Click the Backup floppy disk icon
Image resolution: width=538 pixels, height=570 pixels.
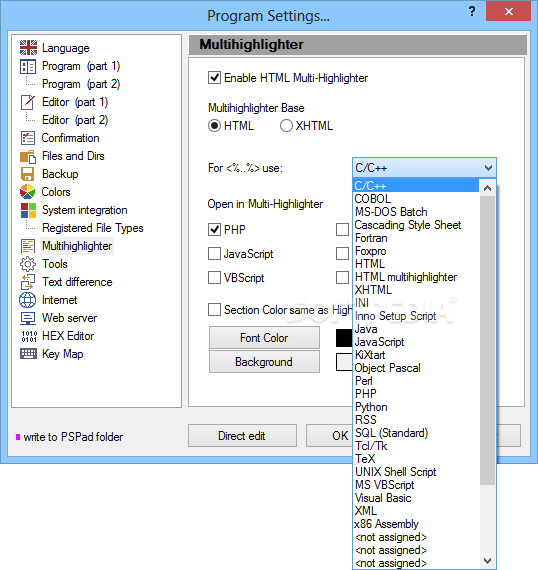pos(28,174)
